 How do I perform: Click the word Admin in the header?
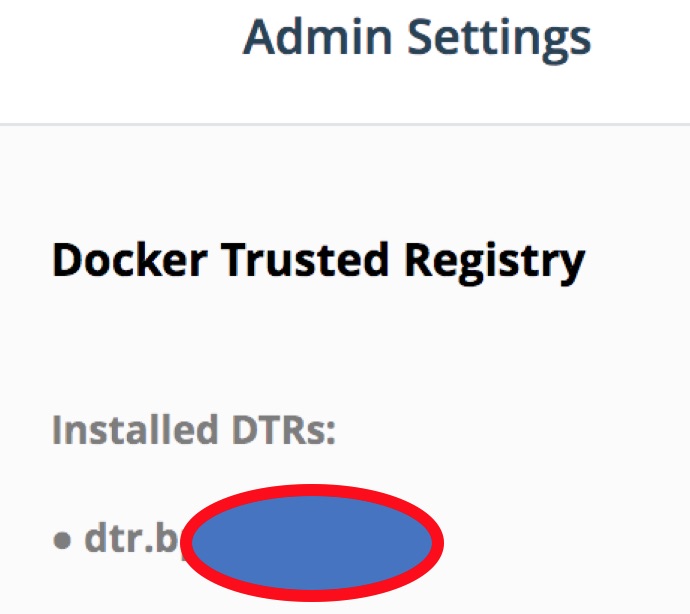[x=317, y=37]
